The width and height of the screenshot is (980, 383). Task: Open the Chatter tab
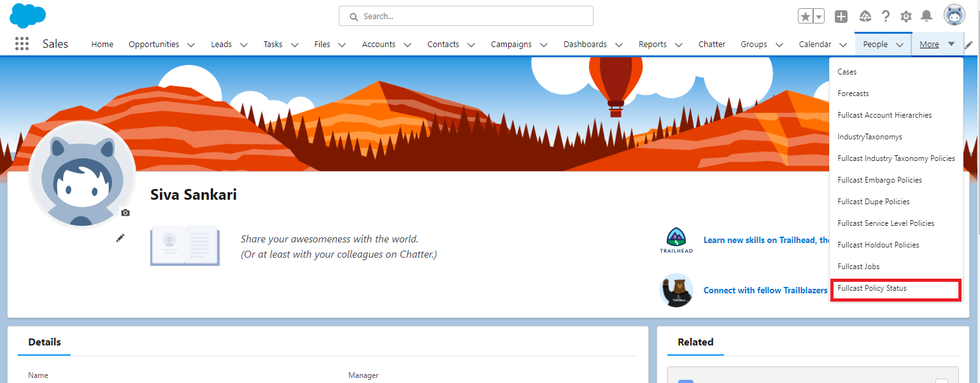[x=712, y=45]
